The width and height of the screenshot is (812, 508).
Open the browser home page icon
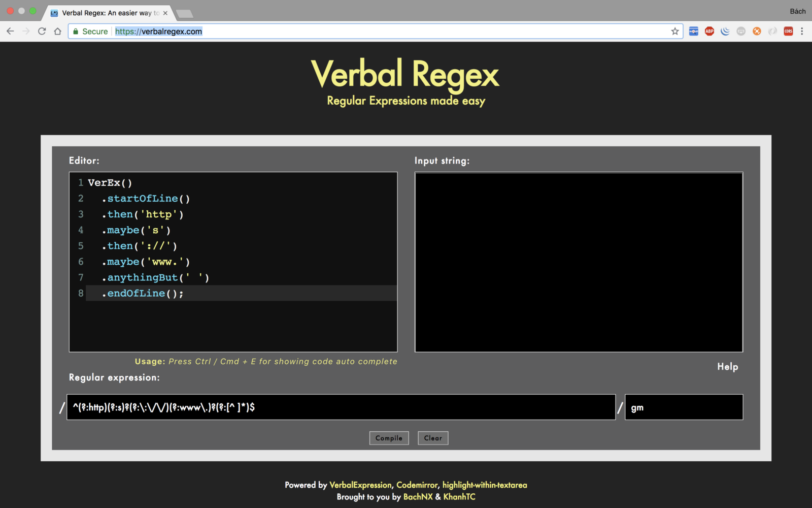coord(58,31)
